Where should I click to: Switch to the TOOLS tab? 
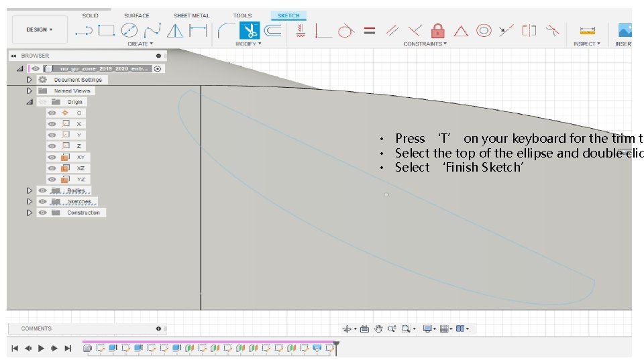click(x=242, y=15)
